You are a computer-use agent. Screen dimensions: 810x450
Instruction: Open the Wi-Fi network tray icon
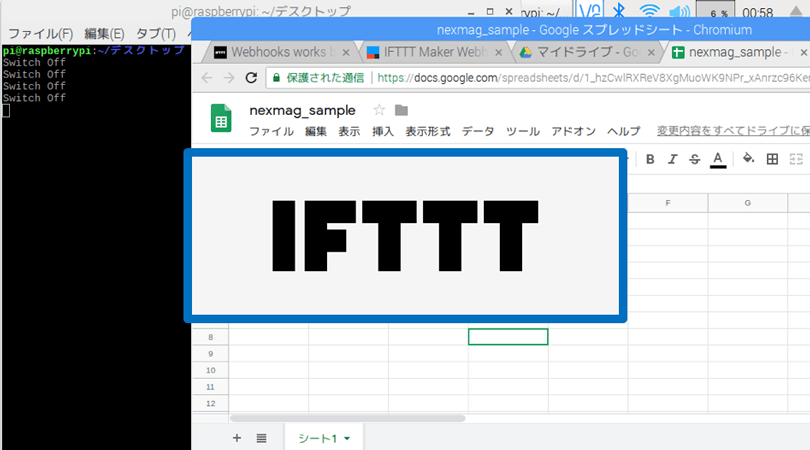(x=649, y=11)
